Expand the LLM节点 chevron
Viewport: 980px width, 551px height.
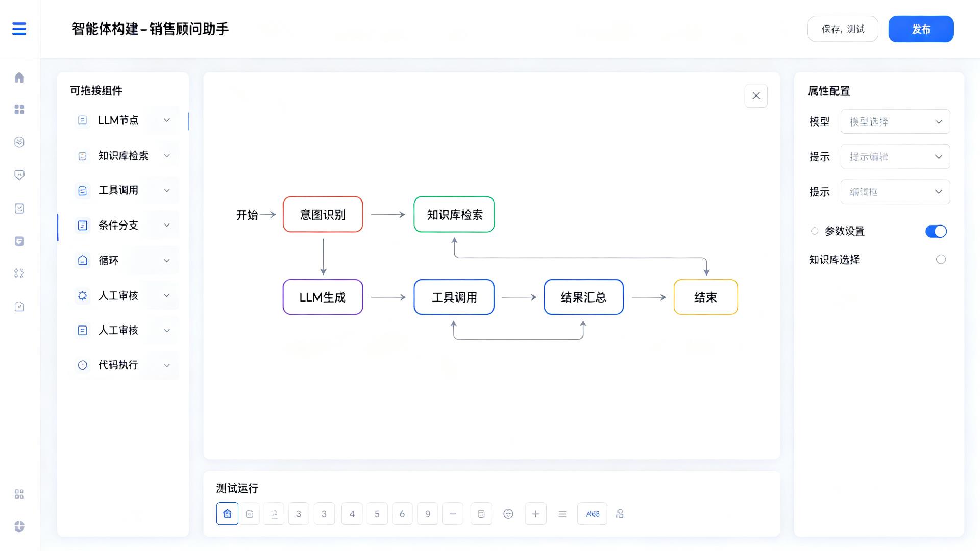166,120
